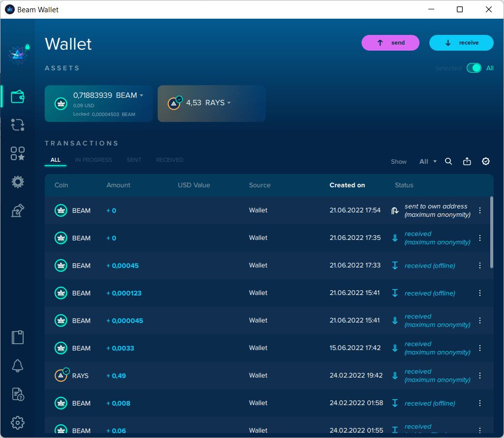Select the Utilities gear icon in the sidebar
Viewport: 504px width, 438px height.
tap(18, 182)
